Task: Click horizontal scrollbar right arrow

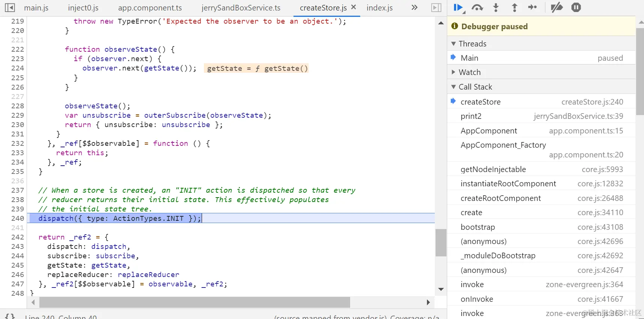Action: point(428,302)
